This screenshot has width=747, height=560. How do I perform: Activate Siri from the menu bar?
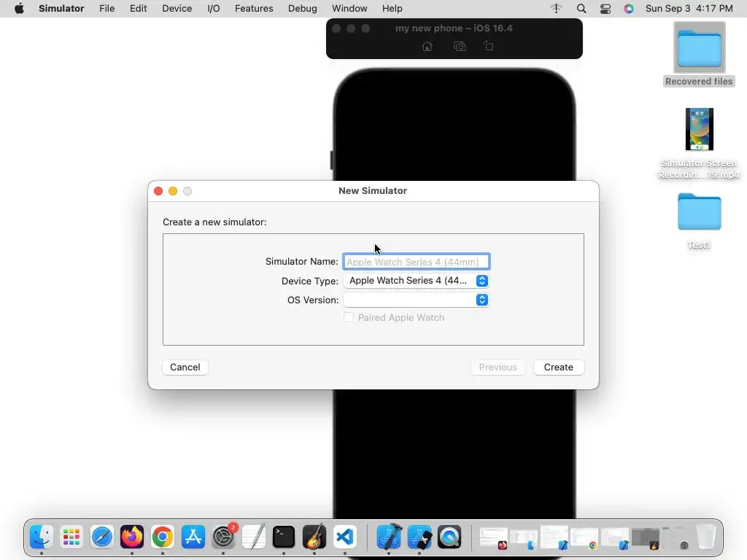point(629,9)
